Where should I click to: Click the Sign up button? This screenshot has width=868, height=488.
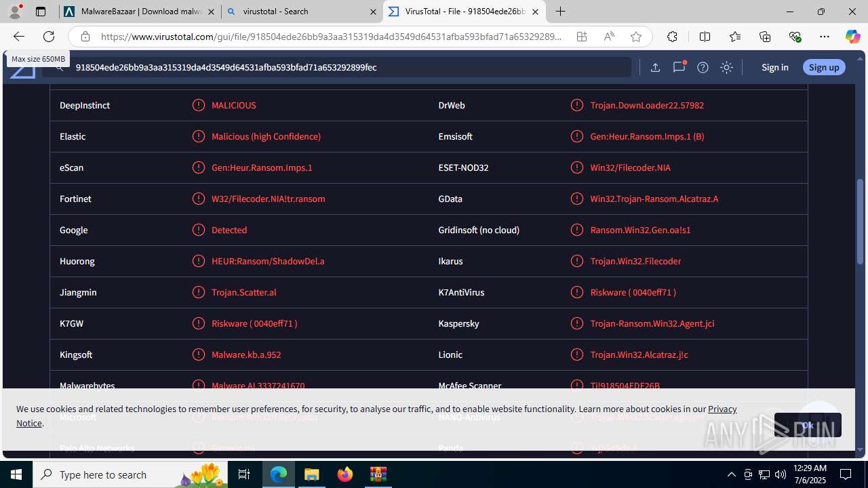tap(824, 67)
